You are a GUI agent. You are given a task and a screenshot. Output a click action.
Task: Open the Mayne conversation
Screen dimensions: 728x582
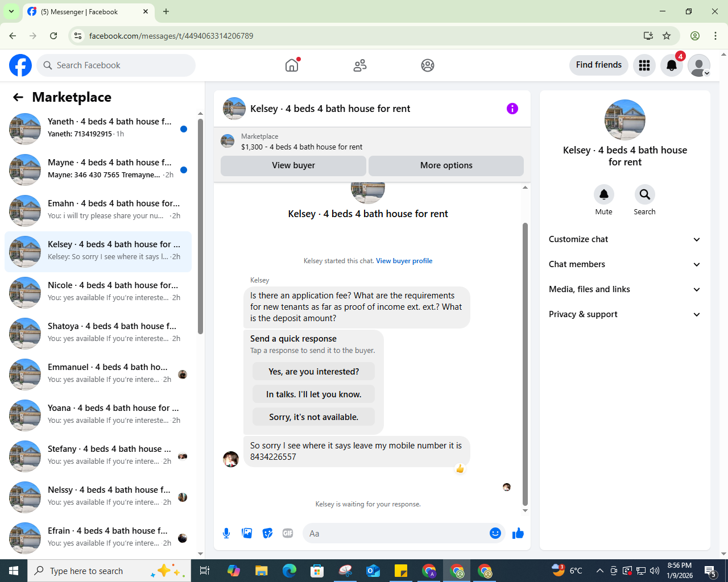pyautogui.click(x=98, y=170)
